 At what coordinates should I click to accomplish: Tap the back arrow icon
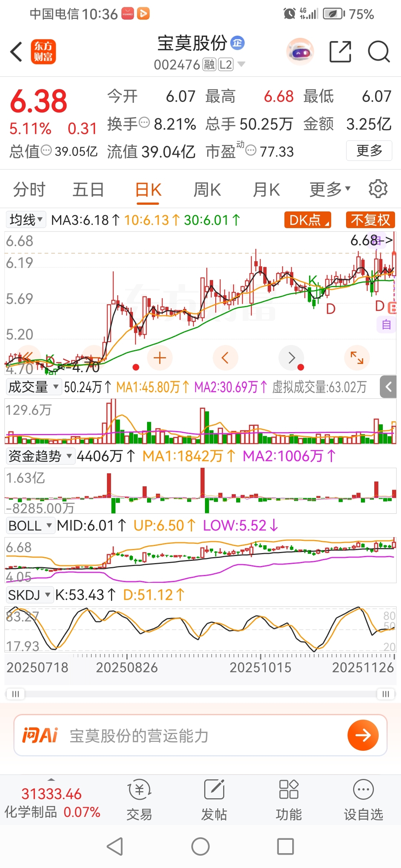(16, 52)
